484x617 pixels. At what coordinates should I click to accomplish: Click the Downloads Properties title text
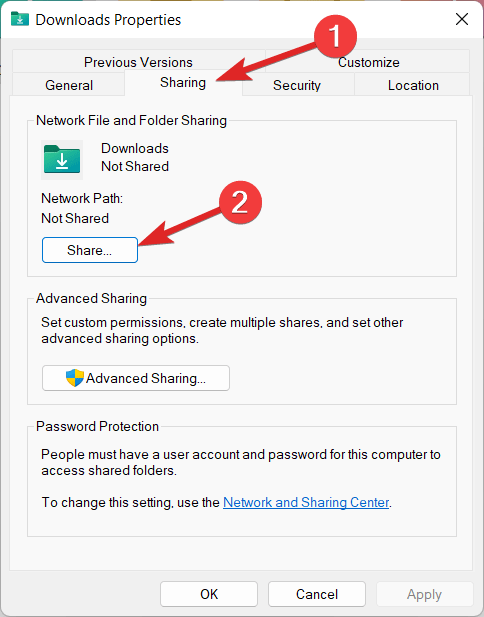pos(108,20)
